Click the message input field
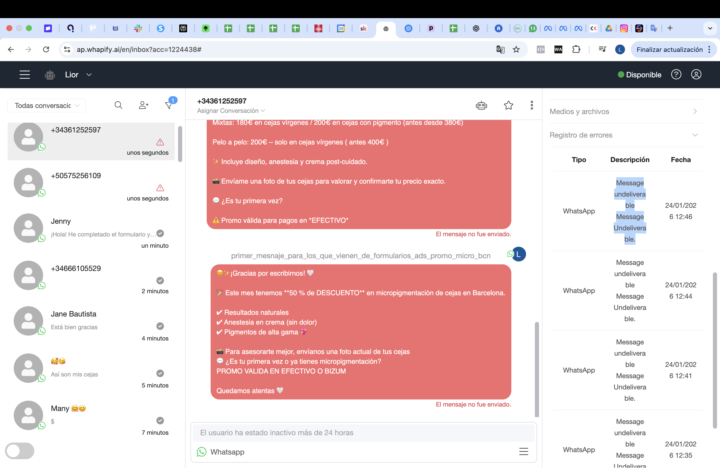This screenshot has height=468, width=720. pyautogui.click(x=363, y=433)
